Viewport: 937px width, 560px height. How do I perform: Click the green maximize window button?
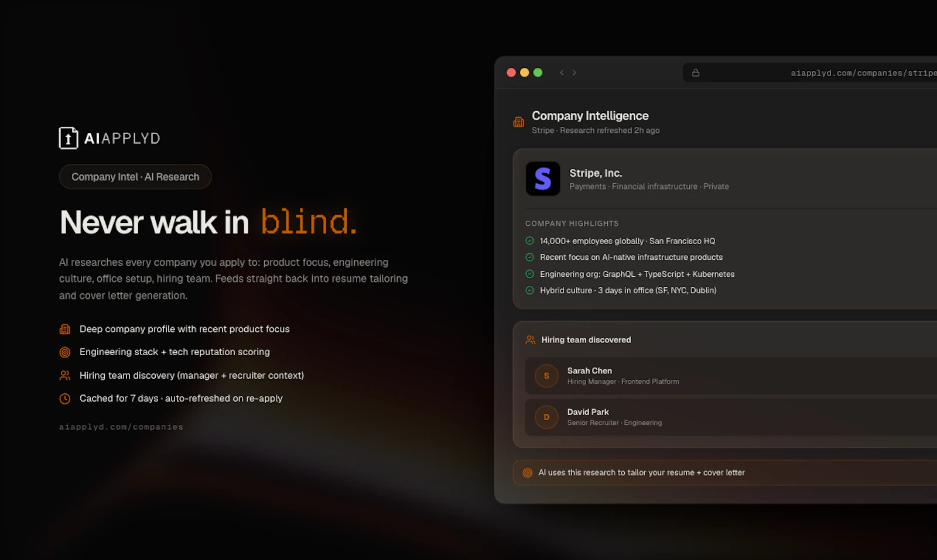point(538,73)
